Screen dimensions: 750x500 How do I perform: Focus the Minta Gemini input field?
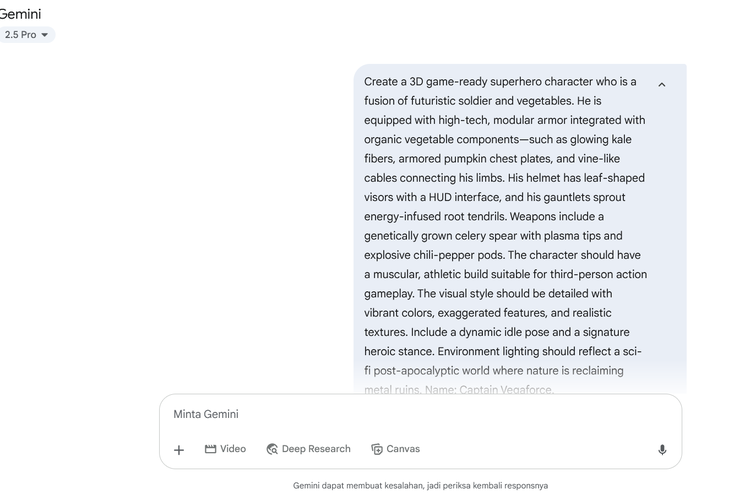point(420,414)
